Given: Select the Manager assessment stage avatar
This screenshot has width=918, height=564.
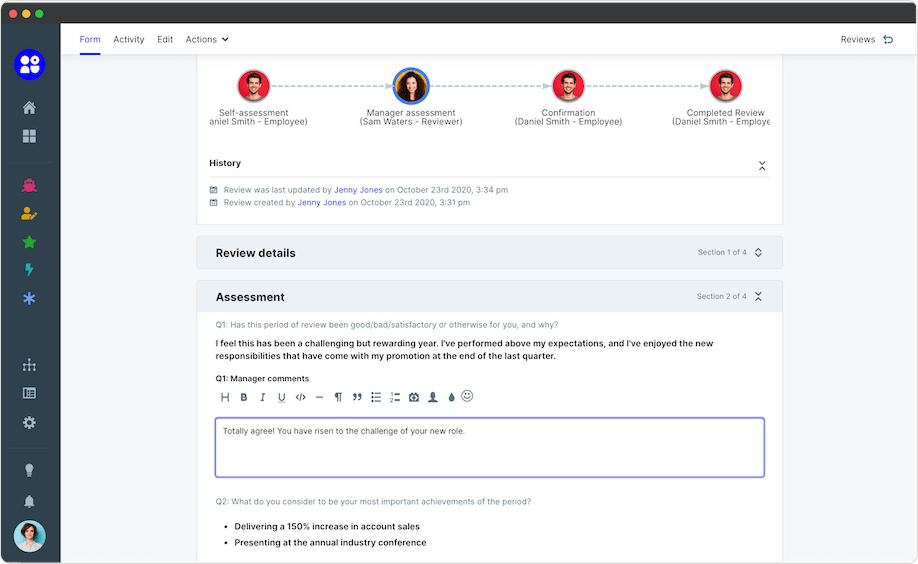Looking at the screenshot, I should click(x=411, y=86).
